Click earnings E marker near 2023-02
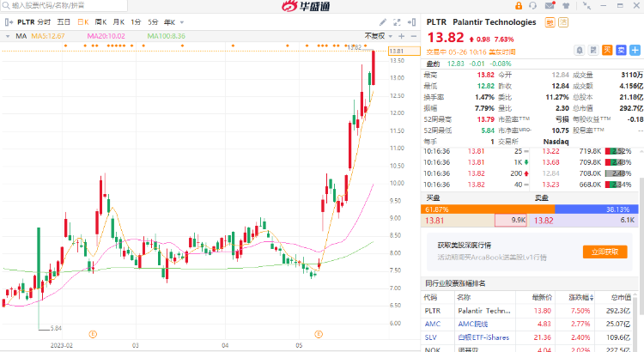Viewport: 644px width, 352px height. coord(93,334)
